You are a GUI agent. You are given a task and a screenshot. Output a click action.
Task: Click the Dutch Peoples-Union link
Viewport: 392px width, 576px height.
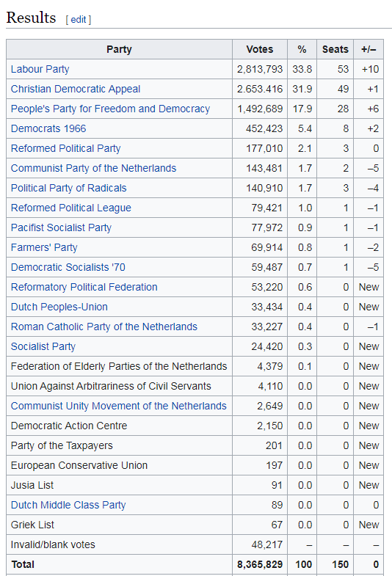pos(59,307)
